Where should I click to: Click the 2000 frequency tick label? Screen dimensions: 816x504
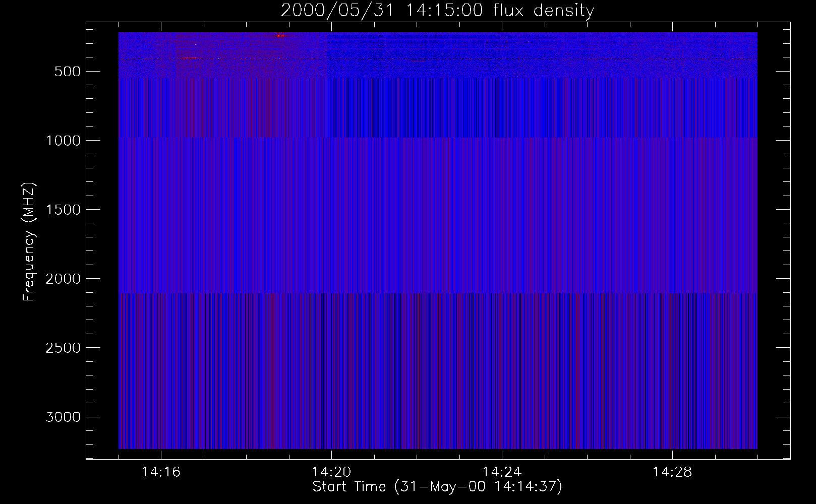pyautogui.click(x=63, y=279)
